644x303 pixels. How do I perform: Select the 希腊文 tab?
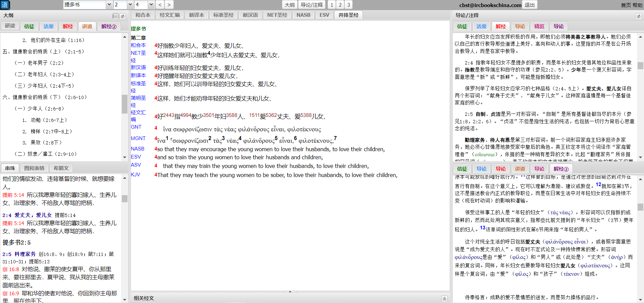point(61,168)
